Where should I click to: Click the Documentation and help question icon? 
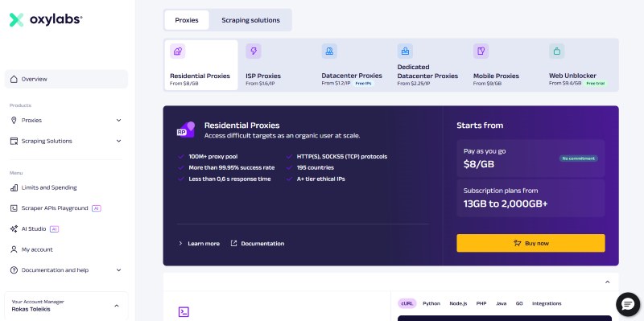pyautogui.click(x=14, y=270)
